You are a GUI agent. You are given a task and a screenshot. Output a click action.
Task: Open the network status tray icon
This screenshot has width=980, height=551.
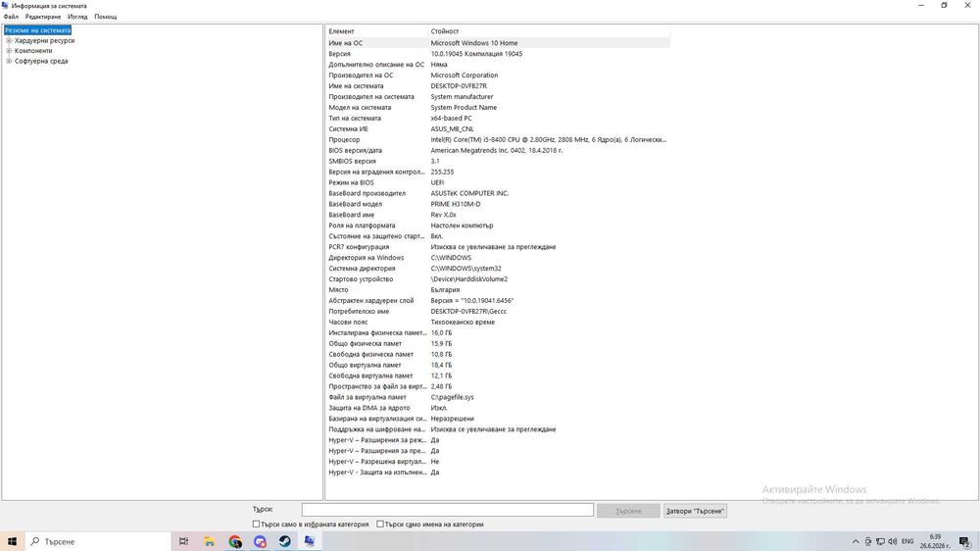(881, 541)
